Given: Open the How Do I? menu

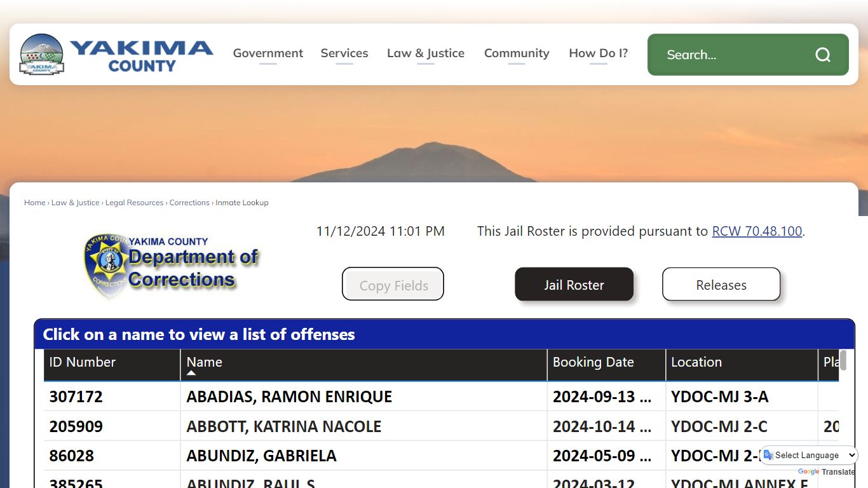Looking at the screenshot, I should click(599, 53).
